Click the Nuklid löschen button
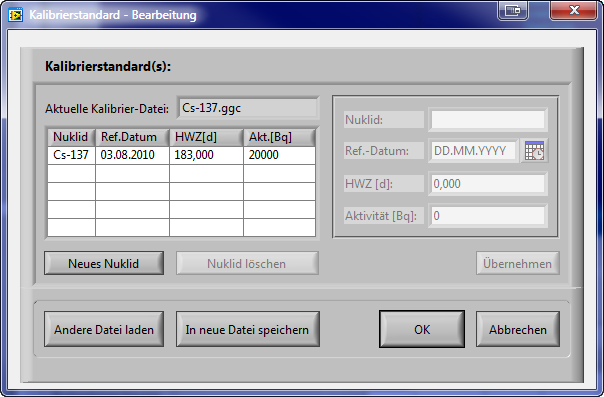The image size is (604, 397). click(x=247, y=263)
